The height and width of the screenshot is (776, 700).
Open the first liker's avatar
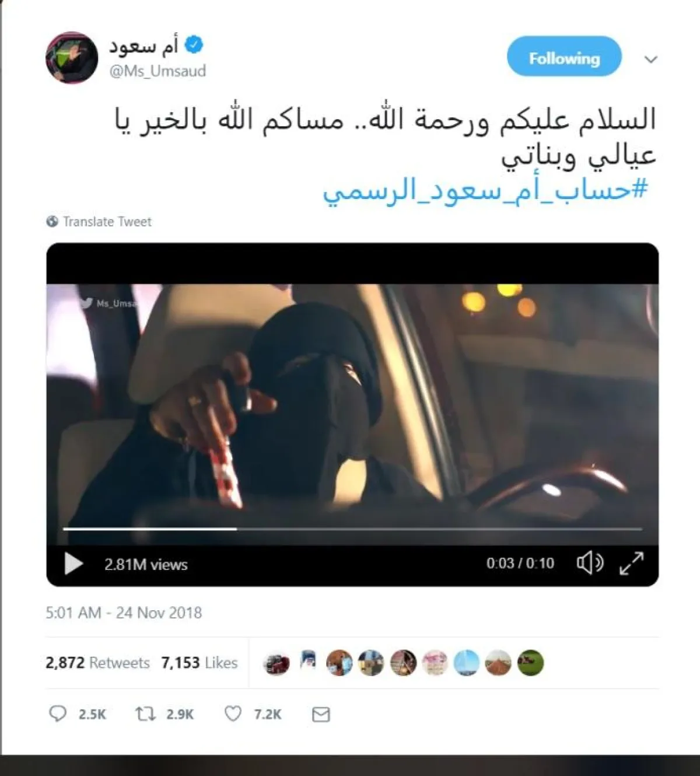pos(276,663)
